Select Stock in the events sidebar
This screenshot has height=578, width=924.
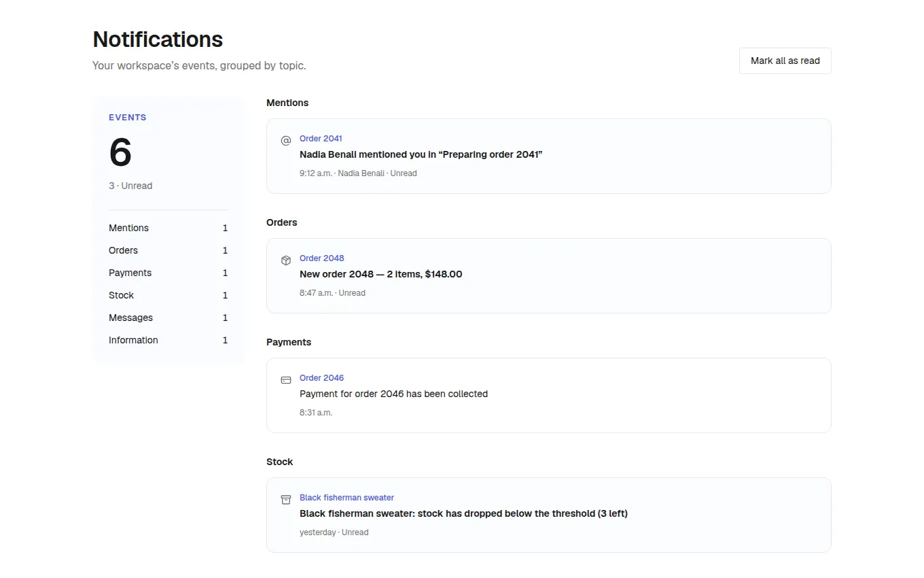(x=168, y=295)
